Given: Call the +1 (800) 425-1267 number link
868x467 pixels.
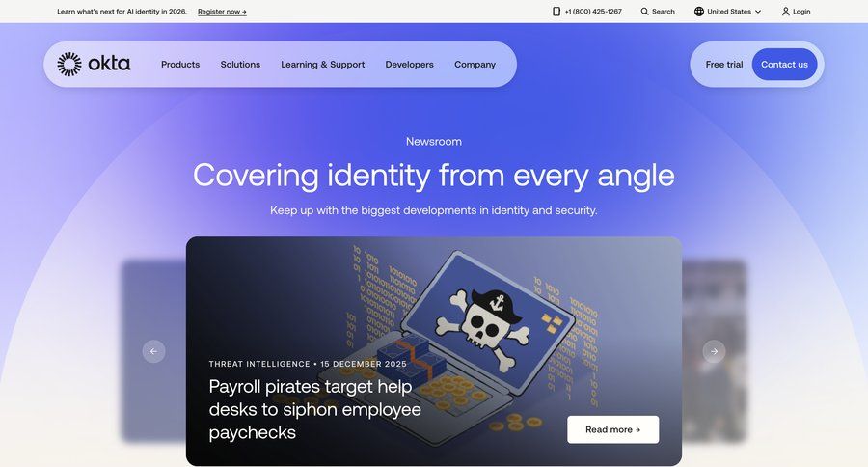Looking at the screenshot, I should point(593,11).
